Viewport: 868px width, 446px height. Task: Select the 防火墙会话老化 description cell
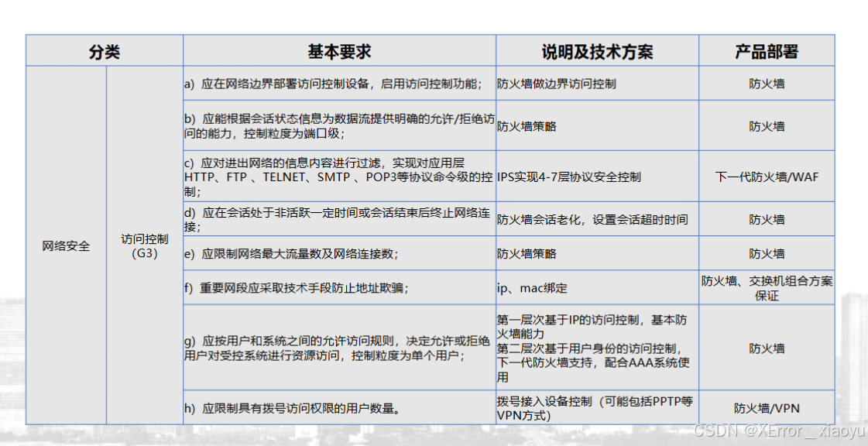tap(597, 219)
